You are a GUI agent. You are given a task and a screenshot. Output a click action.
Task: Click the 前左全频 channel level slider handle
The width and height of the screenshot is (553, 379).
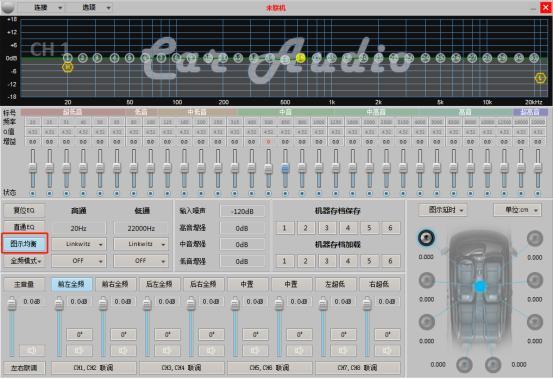click(x=59, y=303)
